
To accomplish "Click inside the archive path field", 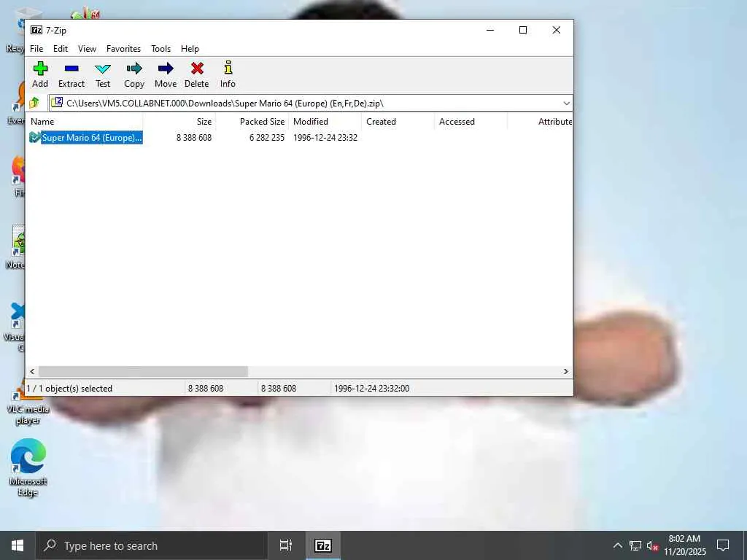I will 305,104.
